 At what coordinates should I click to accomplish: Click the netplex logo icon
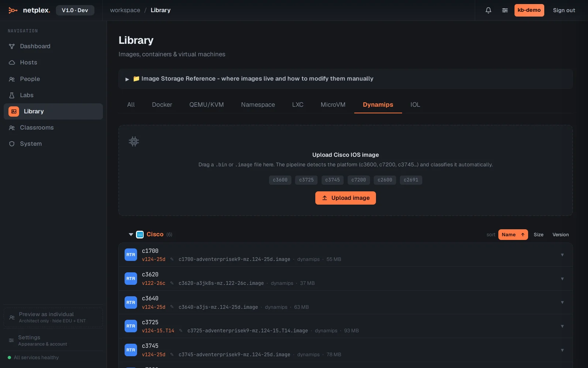pyautogui.click(x=13, y=10)
